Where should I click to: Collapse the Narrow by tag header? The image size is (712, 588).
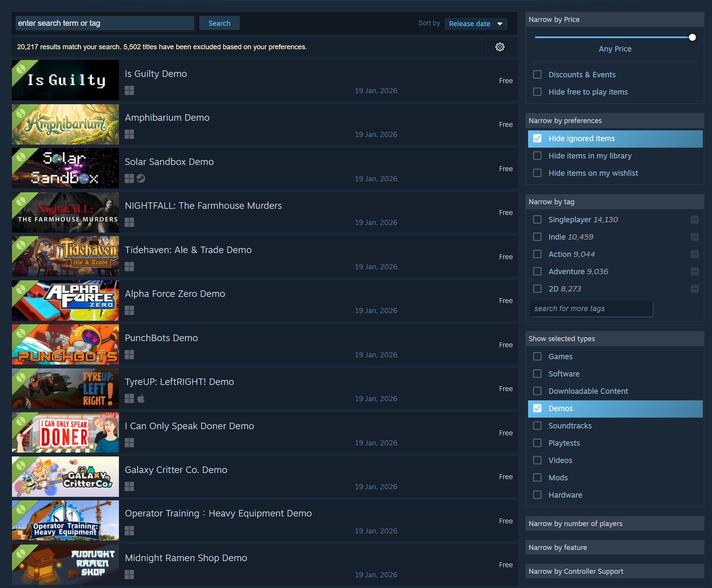point(615,202)
